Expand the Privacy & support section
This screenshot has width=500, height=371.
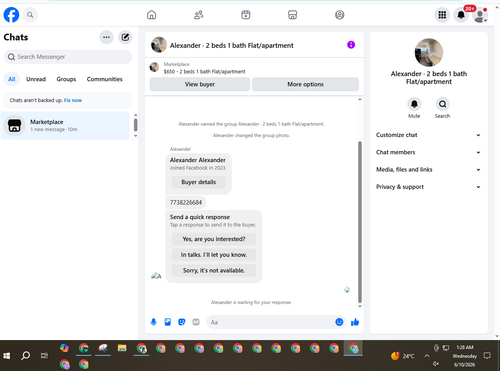428,187
